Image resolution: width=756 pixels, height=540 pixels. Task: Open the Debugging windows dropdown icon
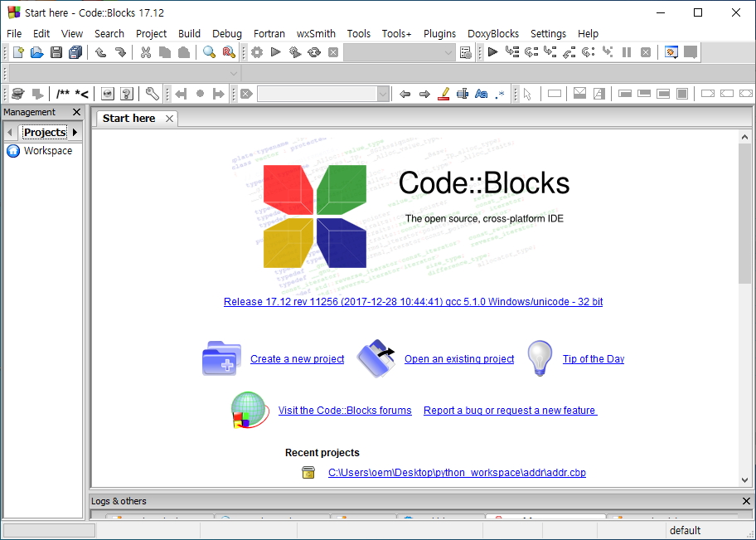(671, 52)
